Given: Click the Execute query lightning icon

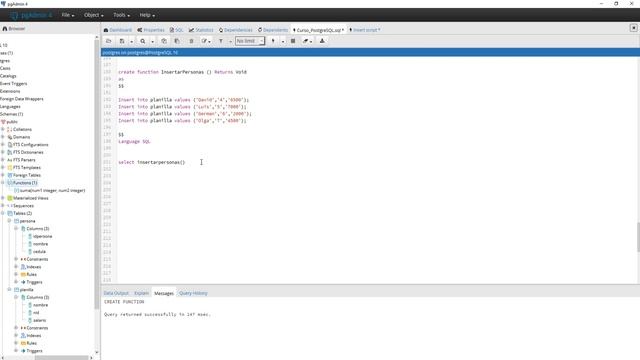Looking at the screenshot, I should pos(273,41).
